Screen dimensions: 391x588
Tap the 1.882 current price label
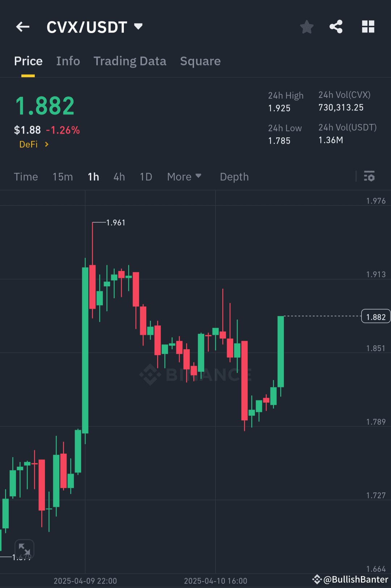(x=375, y=316)
